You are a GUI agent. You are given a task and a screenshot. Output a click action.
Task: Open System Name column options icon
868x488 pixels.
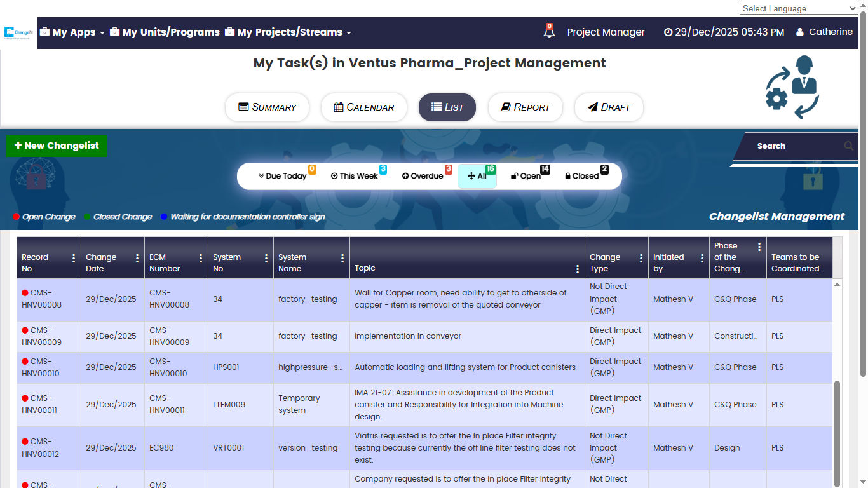[342, 258]
